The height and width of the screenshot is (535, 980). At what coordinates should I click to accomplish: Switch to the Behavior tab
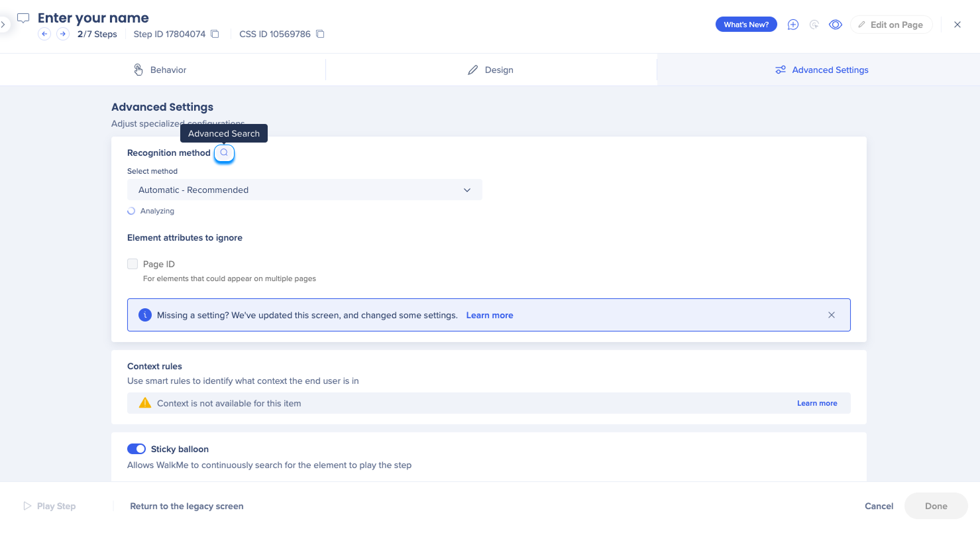coord(160,70)
